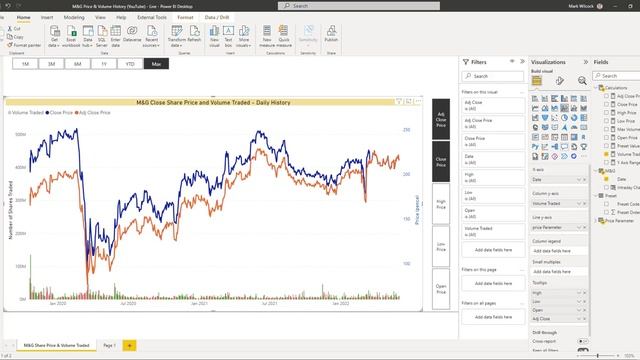The height and width of the screenshot is (360, 640).
Task: Toggle filters pane visibility eye icon
Action: [x=512, y=61]
